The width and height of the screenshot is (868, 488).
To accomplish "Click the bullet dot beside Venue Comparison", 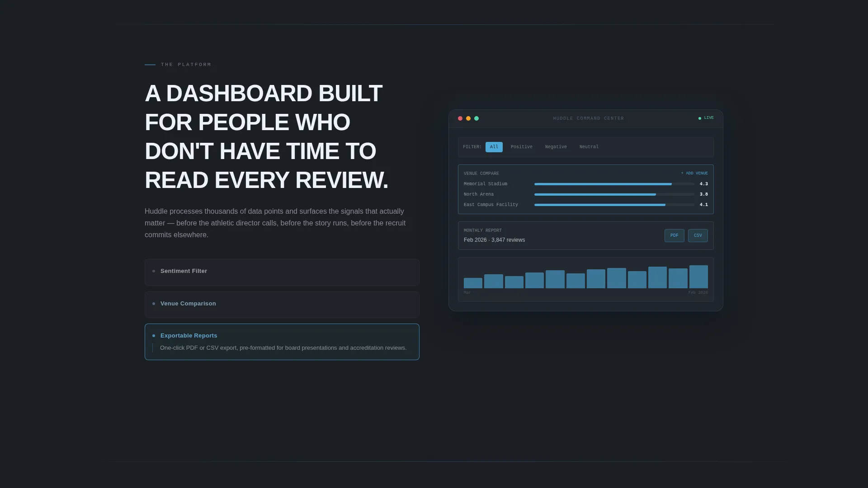I will (154, 304).
